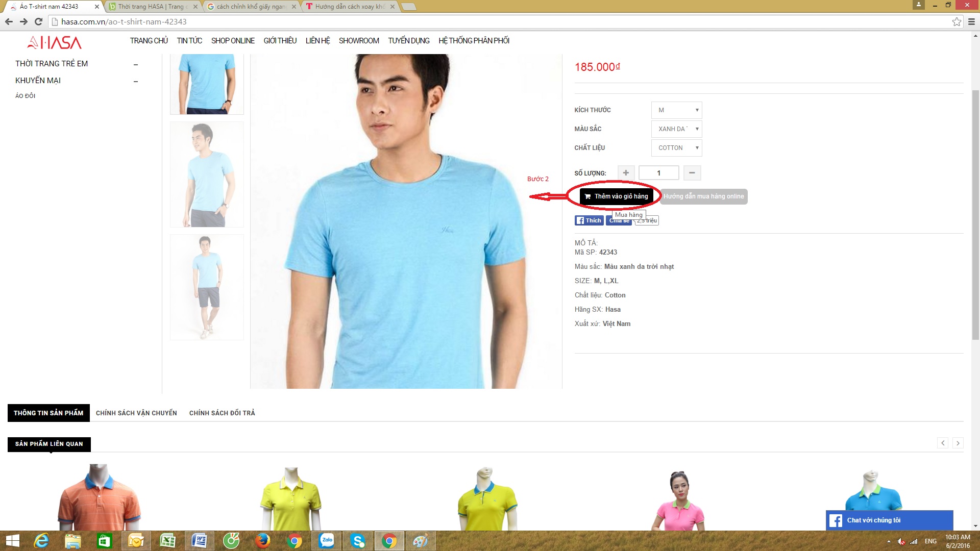
Task: Open Kích thước size dropdown
Action: tap(676, 110)
